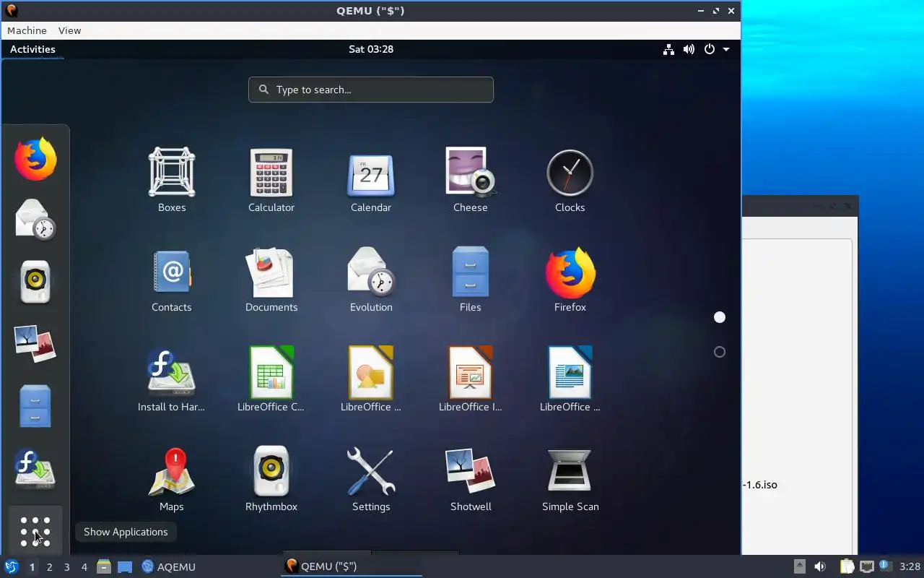Open Files from the application grid
The image size is (924, 578).
coord(471,280)
